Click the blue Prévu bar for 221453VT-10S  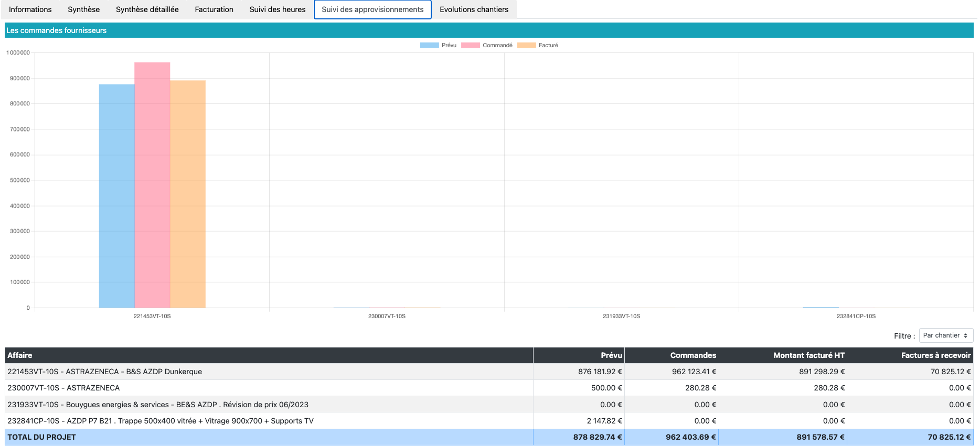pos(116,197)
